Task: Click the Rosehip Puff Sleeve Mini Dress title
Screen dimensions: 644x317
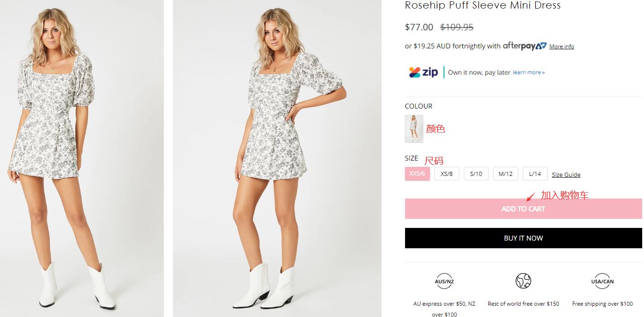Action: click(482, 5)
